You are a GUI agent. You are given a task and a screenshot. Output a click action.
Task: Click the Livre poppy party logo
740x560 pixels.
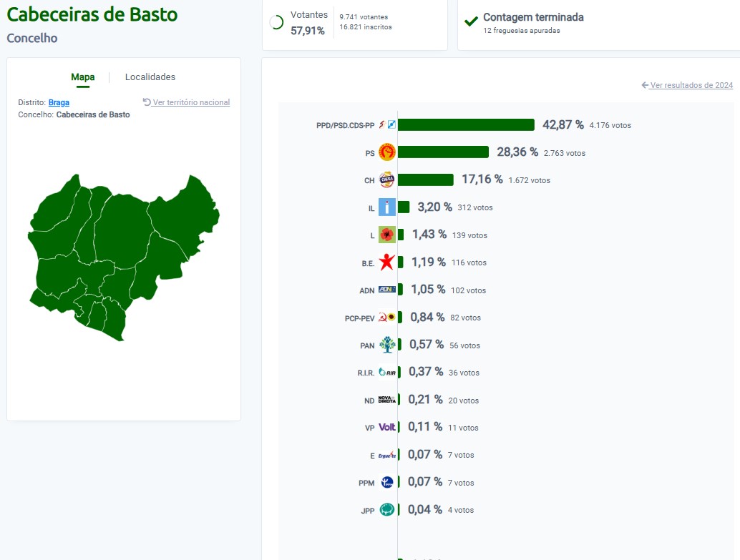pyautogui.click(x=387, y=235)
